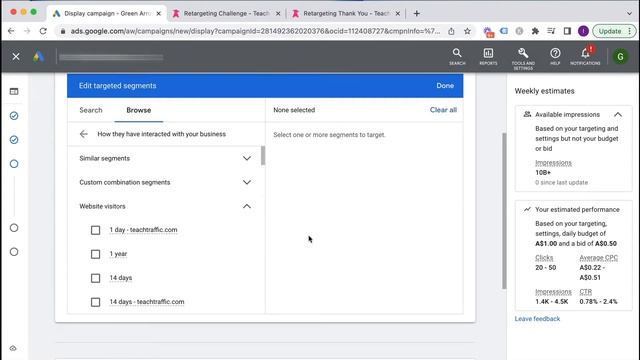
Task: Click the 'None selected' text
Action: coord(294,110)
